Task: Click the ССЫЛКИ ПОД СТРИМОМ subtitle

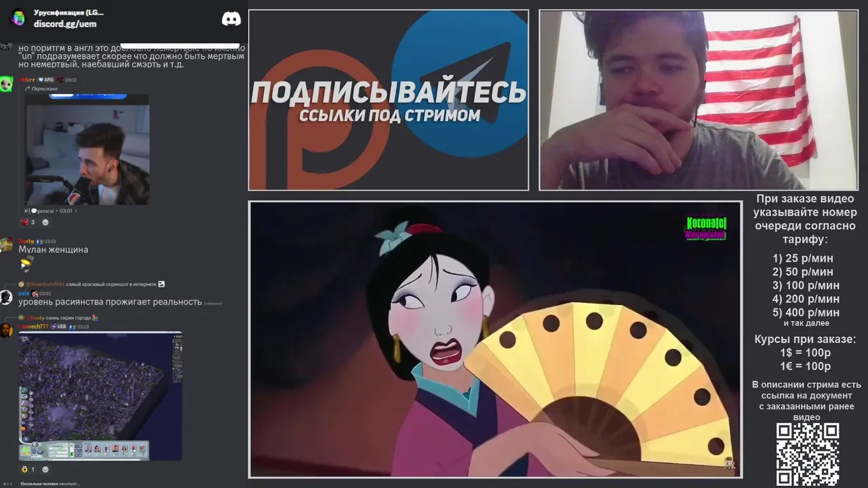Action: coord(389,115)
